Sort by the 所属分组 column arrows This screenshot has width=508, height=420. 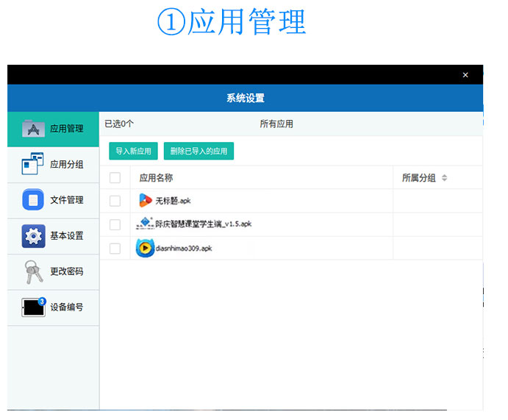[x=445, y=178]
